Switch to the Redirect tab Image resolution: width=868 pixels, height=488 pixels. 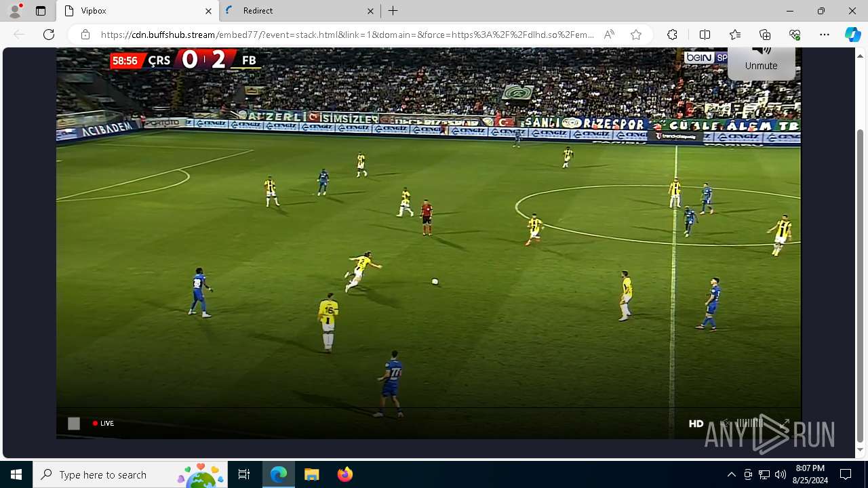[x=300, y=11]
